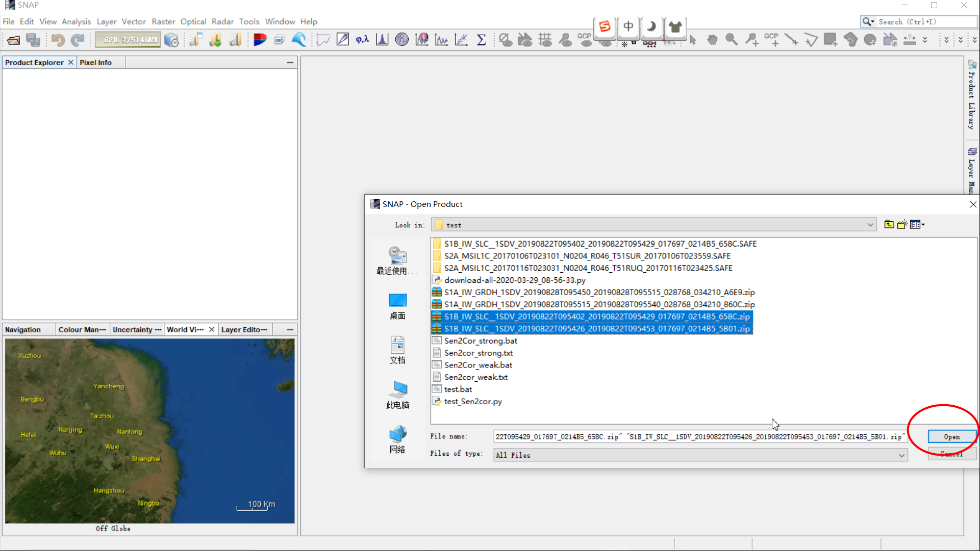Viewport: 980px width, 551px height.
Task: Close the Open Product dialog
Action: coord(973,204)
